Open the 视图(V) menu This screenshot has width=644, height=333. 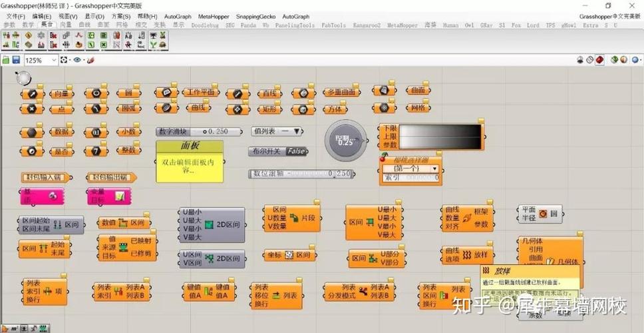point(68,17)
